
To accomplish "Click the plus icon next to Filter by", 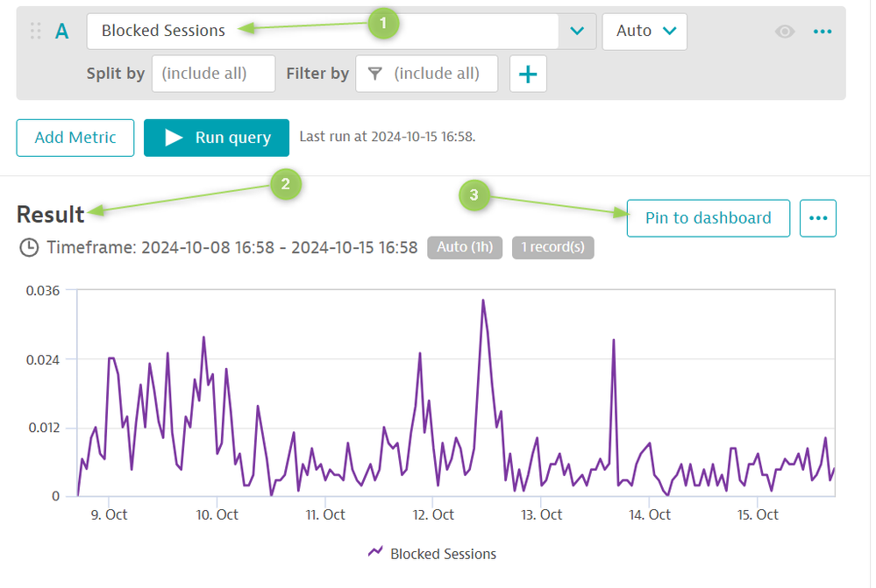I will [527, 74].
